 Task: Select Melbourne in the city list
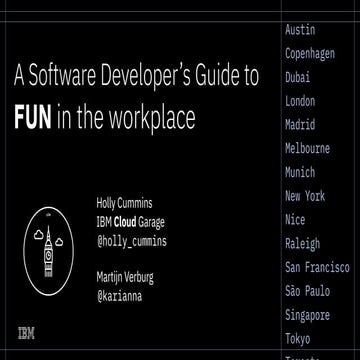click(x=307, y=149)
